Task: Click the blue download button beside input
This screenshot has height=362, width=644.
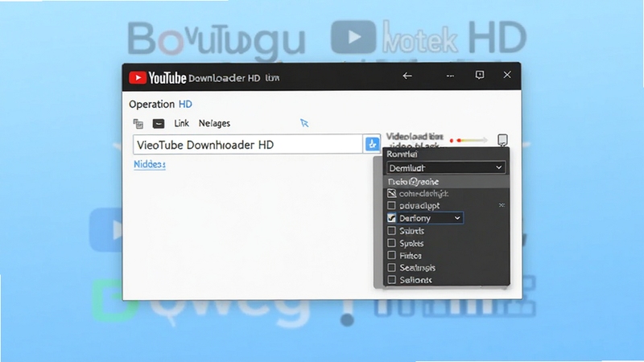Action: (372, 144)
